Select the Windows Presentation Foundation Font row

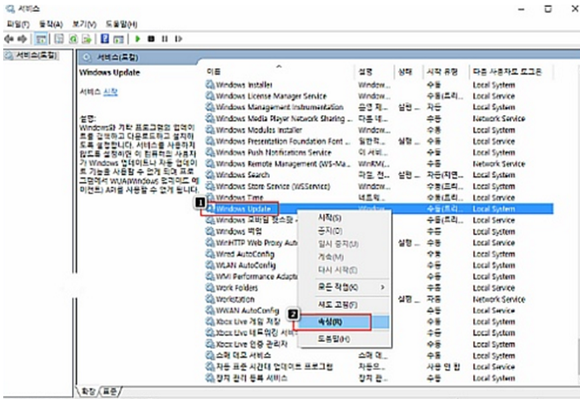click(379, 141)
